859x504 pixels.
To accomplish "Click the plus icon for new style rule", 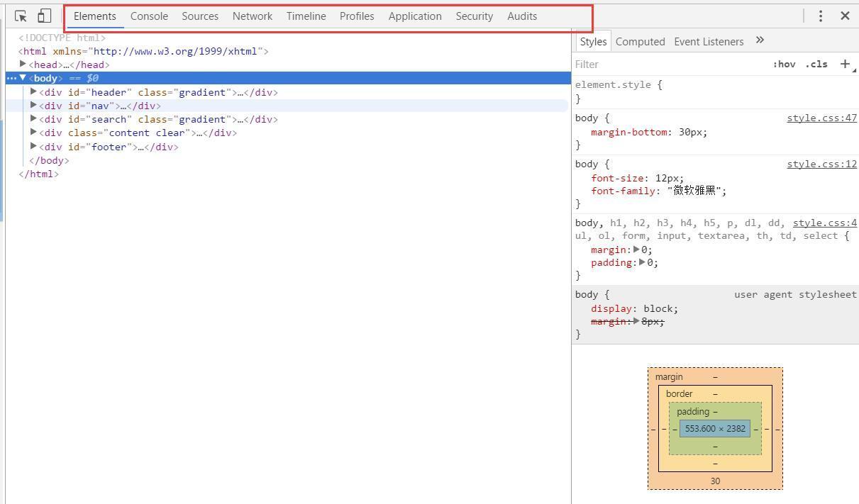I will (x=845, y=64).
